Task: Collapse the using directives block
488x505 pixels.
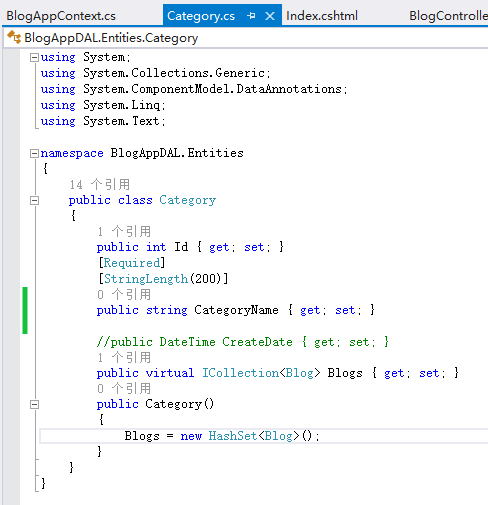Action: (34, 58)
